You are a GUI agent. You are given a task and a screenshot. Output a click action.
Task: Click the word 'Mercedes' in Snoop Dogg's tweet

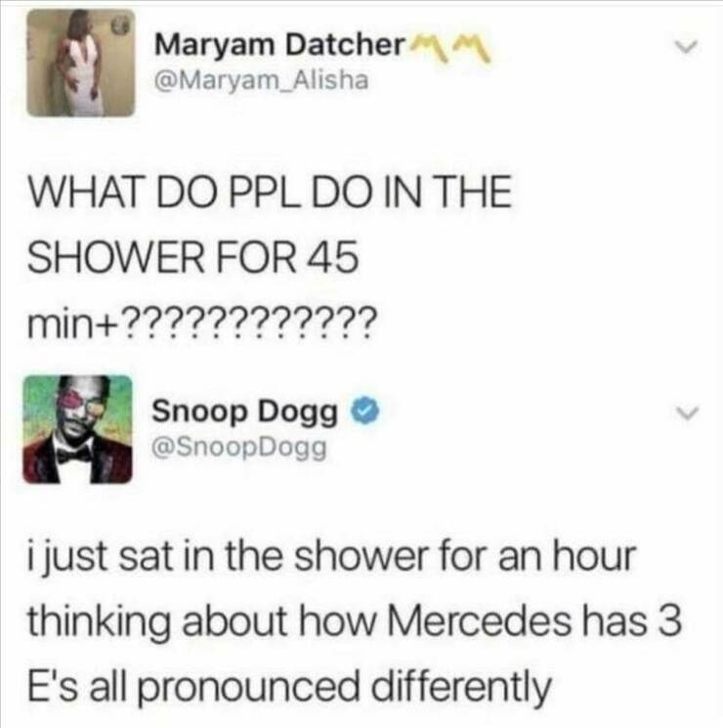pos(479,621)
